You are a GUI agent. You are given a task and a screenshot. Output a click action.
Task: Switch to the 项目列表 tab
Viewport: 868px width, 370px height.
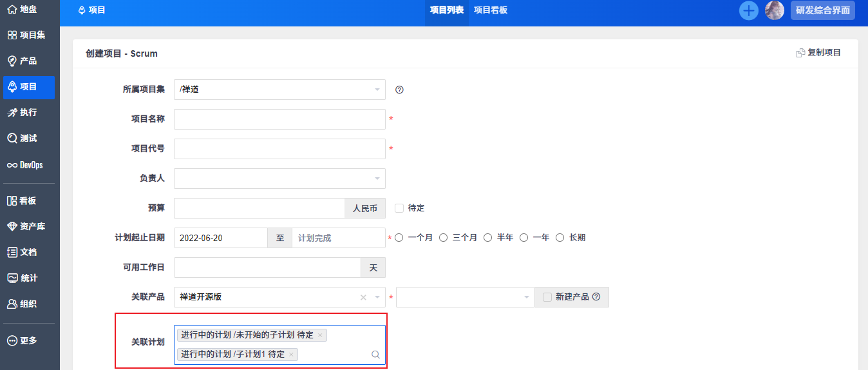pos(447,10)
